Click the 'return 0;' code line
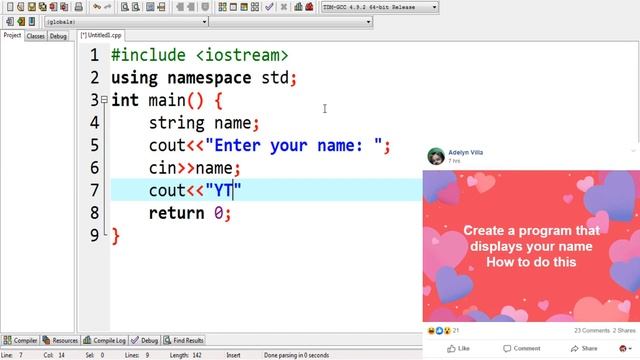 [x=190, y=213]
